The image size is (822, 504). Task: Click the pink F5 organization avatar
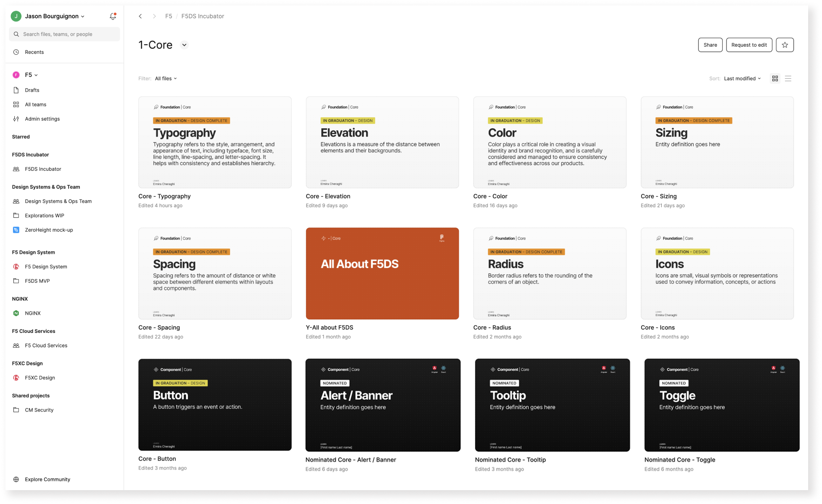pyautogui.click(x=16, y=75)
